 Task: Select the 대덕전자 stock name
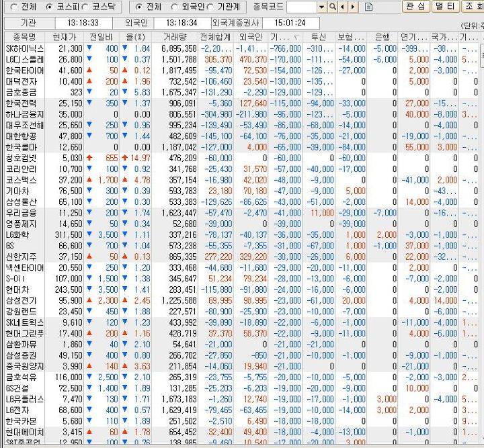22,81
